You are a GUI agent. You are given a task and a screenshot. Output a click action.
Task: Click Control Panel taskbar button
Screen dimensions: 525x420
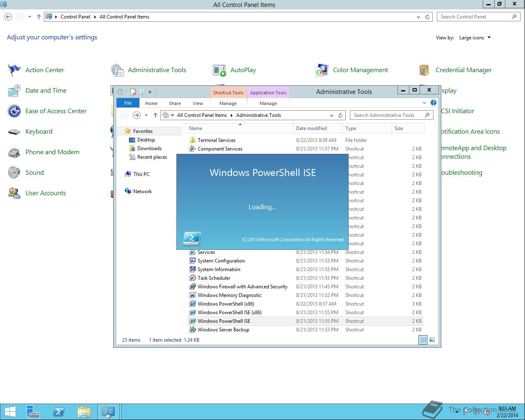(108, 412)
